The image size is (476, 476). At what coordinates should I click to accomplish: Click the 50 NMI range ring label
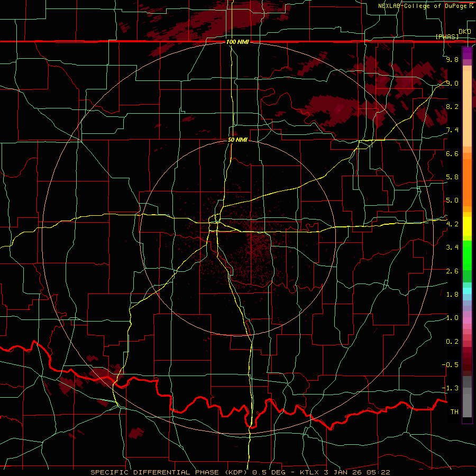tap(237, 140)
